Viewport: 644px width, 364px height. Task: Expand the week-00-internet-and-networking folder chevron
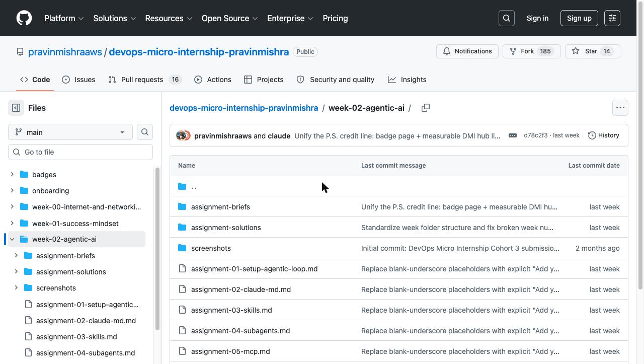12,207
